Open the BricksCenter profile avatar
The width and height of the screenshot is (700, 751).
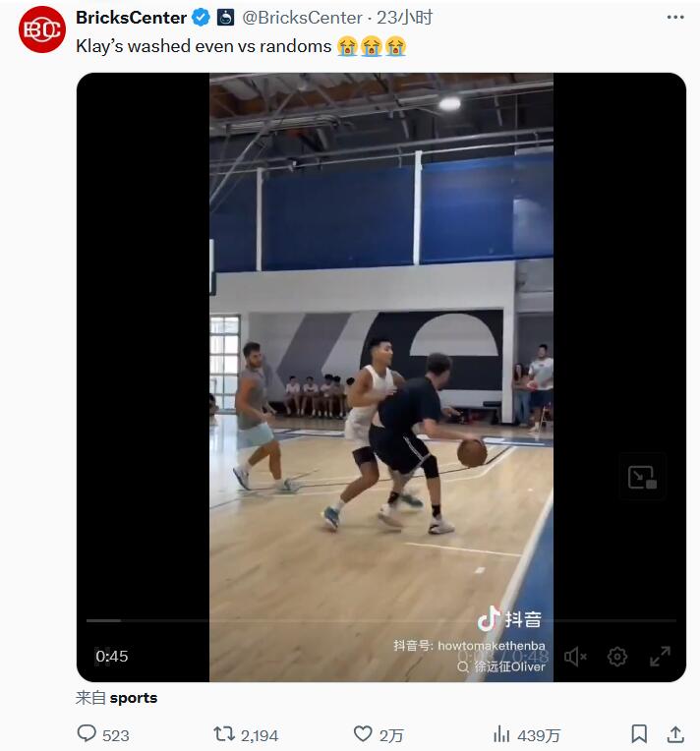(41, 29)
